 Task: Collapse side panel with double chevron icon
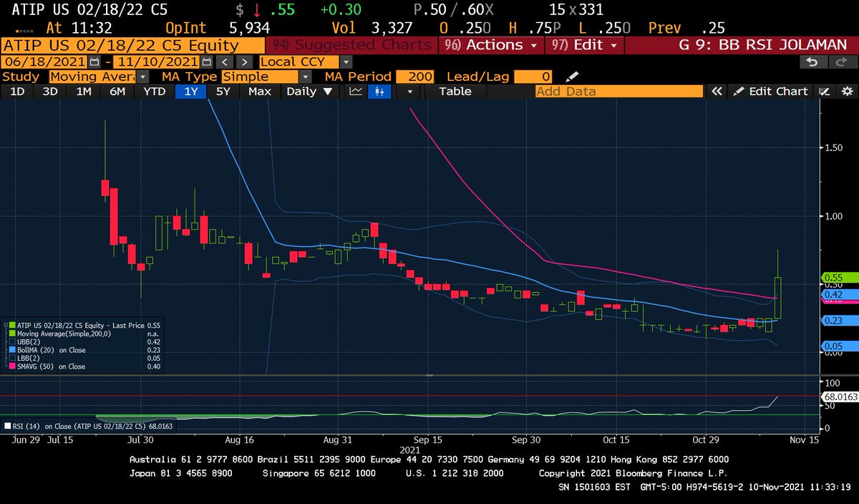click(717, 91)
